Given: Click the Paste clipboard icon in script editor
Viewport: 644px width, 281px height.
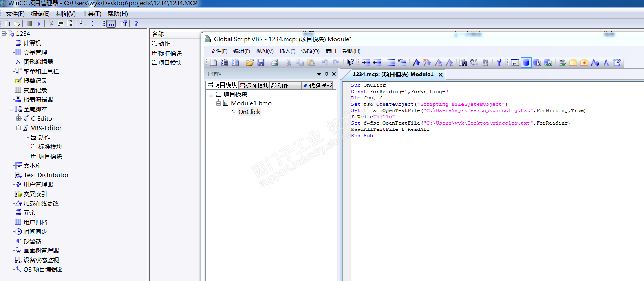Looking at the screenshot, I should (x=311, y=62).
